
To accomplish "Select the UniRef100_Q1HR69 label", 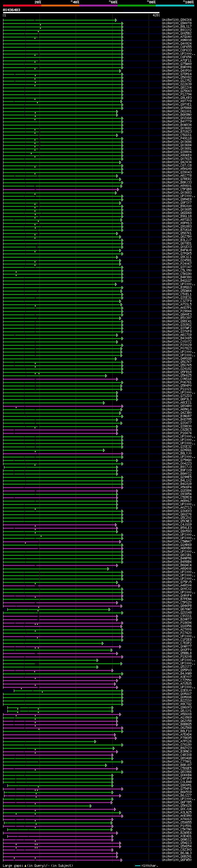I will 177,545.
